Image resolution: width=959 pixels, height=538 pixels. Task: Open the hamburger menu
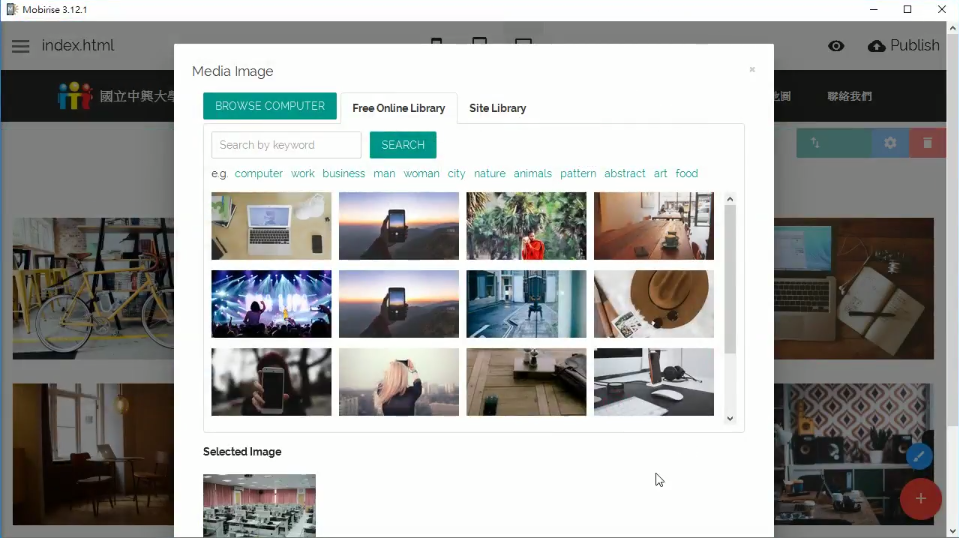[21, 46]
